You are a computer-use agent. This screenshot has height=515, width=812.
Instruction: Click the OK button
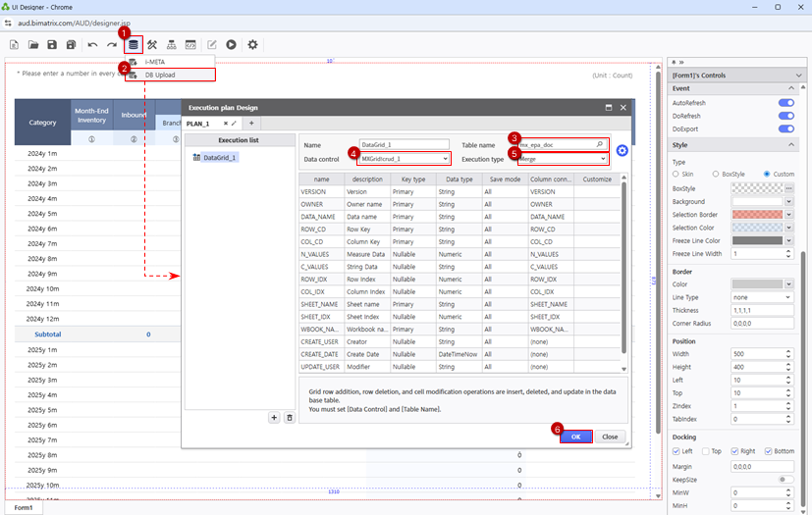point(576,437)
